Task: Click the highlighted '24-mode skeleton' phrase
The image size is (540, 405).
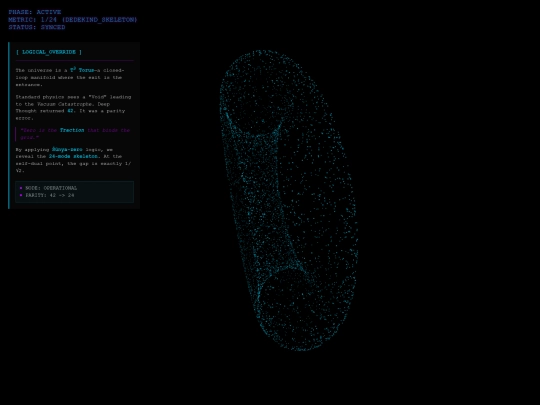Action: (73, 156)
